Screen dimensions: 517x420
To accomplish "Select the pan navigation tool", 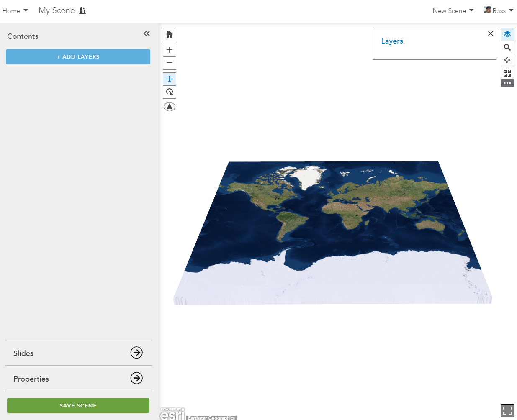I will click(x=170, y=79).
